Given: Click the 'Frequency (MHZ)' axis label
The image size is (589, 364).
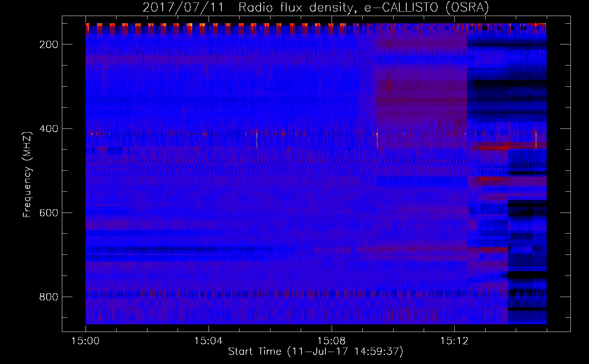Looking at the screenshot, I should click(x=27, y=174).
